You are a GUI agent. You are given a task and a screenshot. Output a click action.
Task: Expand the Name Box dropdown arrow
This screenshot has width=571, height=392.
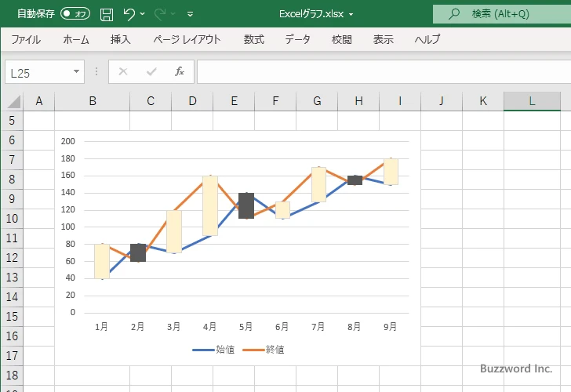click(x=77, y=71)
